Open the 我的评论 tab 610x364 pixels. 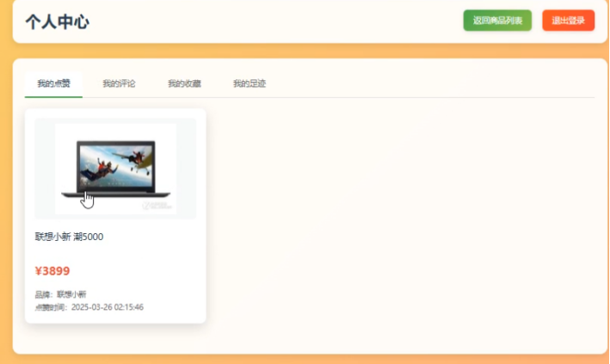[x=119, y=83]
